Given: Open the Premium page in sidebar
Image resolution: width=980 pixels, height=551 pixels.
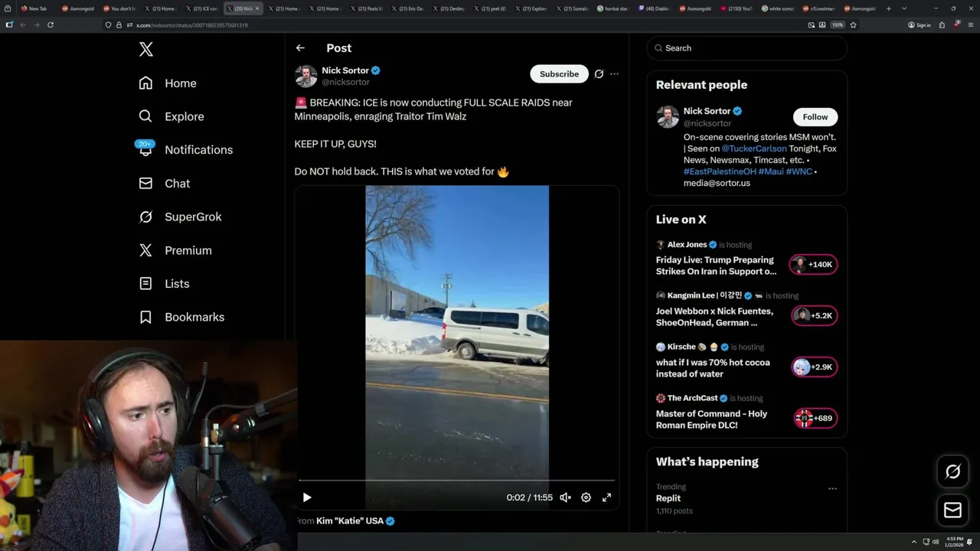Looking at the screenshot, I should coord(175,250).
